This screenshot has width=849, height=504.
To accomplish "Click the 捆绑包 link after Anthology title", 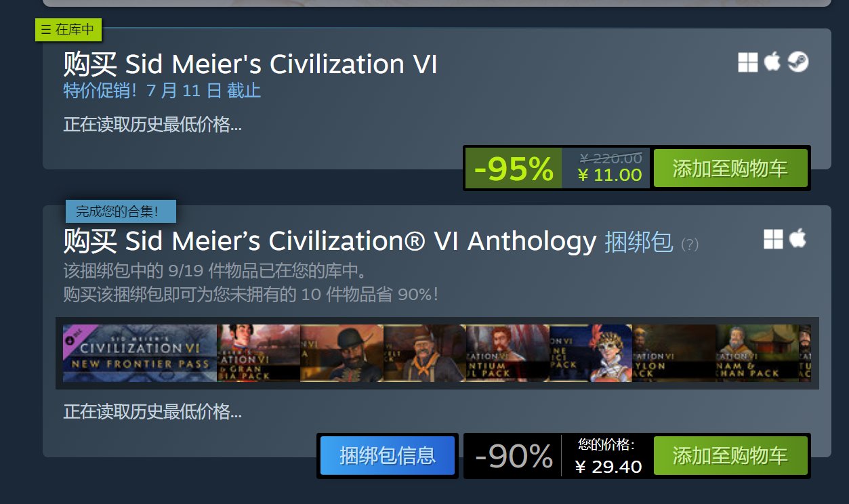I will coord(638,241).
